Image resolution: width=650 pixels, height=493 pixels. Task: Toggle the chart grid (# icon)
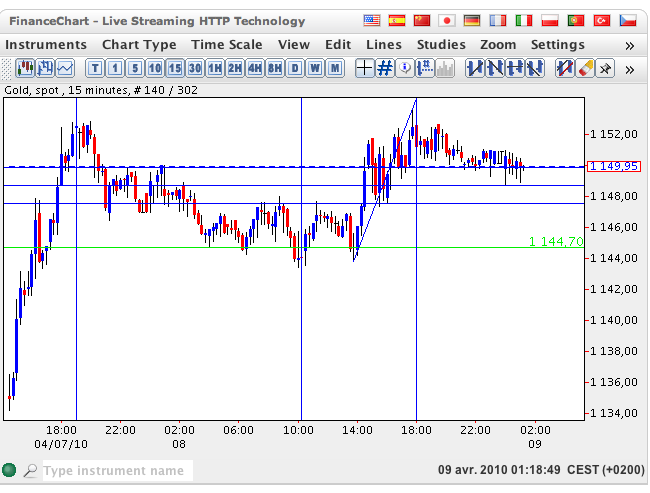click(385, 68)
